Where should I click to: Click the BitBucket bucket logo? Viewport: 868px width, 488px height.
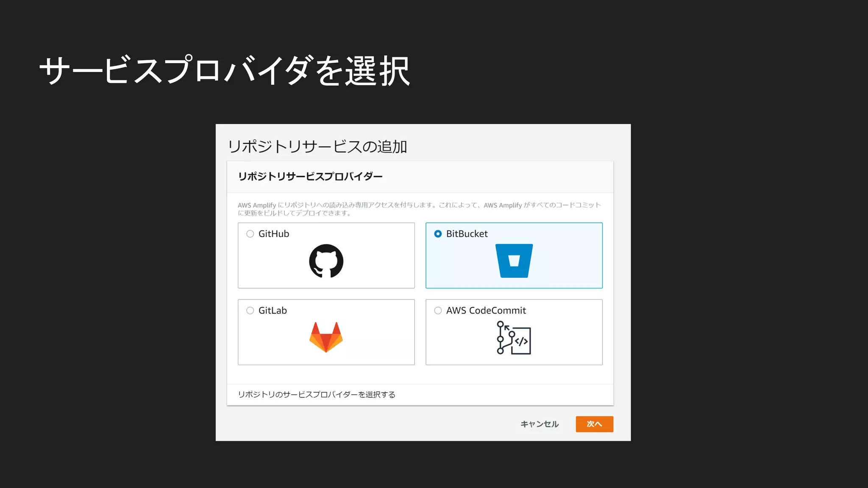[x=514, y=261]
